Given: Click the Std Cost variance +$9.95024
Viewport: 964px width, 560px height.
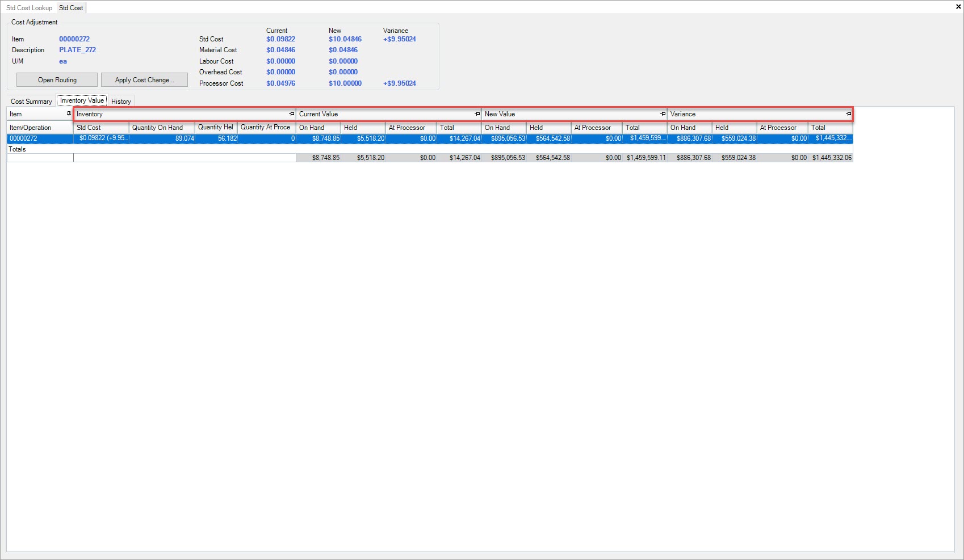Looking at the screenshot, I should coord(400,39).
